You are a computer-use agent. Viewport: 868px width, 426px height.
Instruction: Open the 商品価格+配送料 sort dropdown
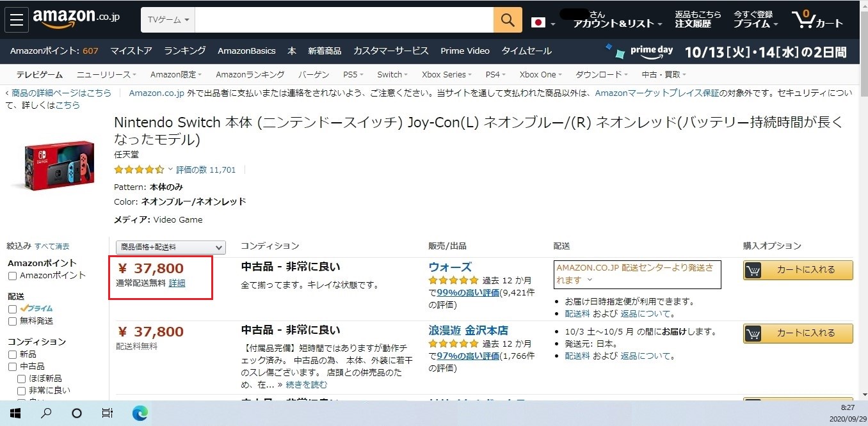(171, 247)
